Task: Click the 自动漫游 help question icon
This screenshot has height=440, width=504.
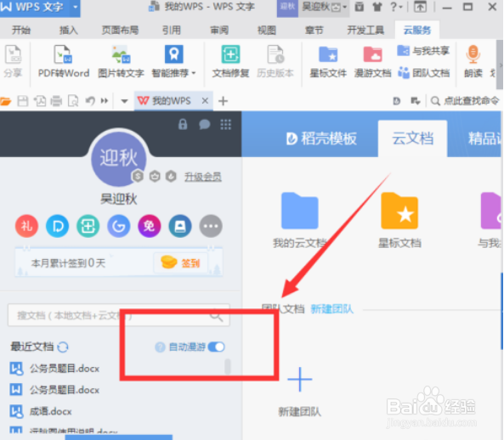Action: (x=160, y=347)
